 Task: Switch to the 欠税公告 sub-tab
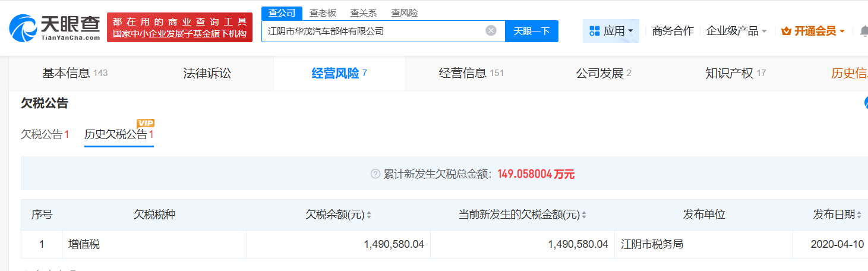click(x=45, y=134)
